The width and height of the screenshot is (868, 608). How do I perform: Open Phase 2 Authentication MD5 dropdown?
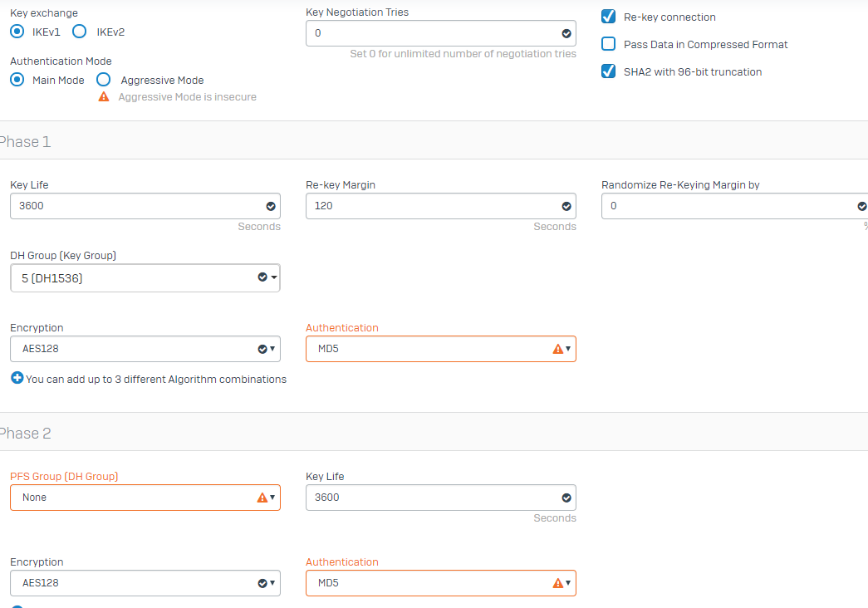coord(440,583)
